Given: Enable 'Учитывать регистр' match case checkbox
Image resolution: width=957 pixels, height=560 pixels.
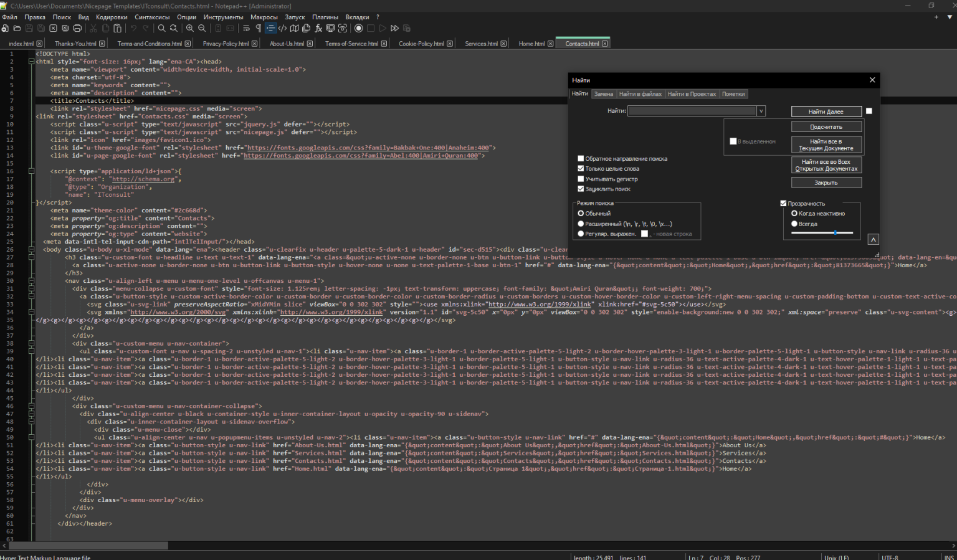Looking at the screenshot, I should pos(581,179).
